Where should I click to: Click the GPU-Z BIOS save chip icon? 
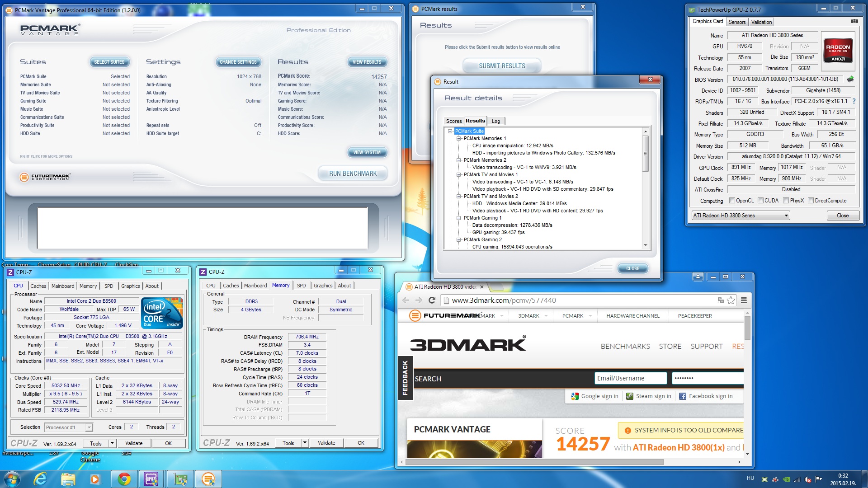[850, 79]
